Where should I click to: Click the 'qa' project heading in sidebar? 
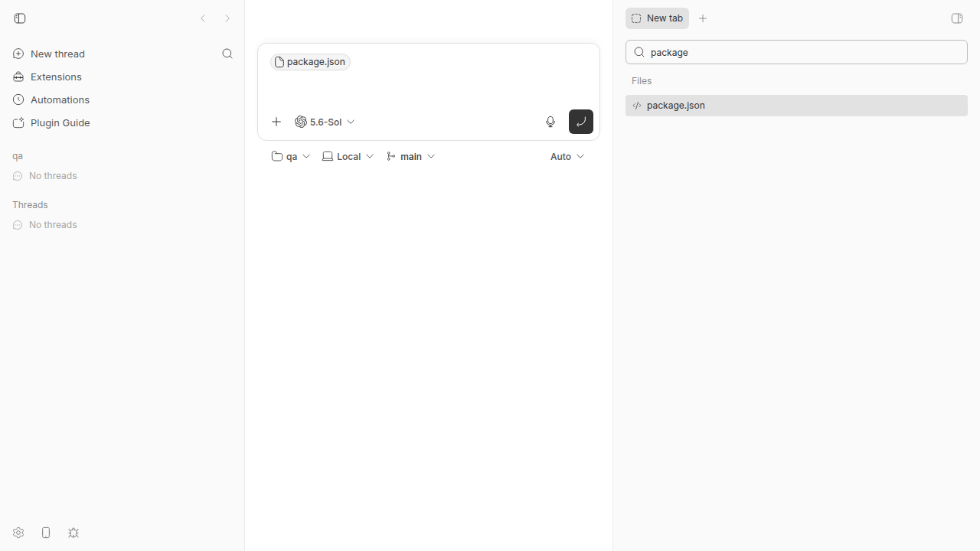(18, 156)
